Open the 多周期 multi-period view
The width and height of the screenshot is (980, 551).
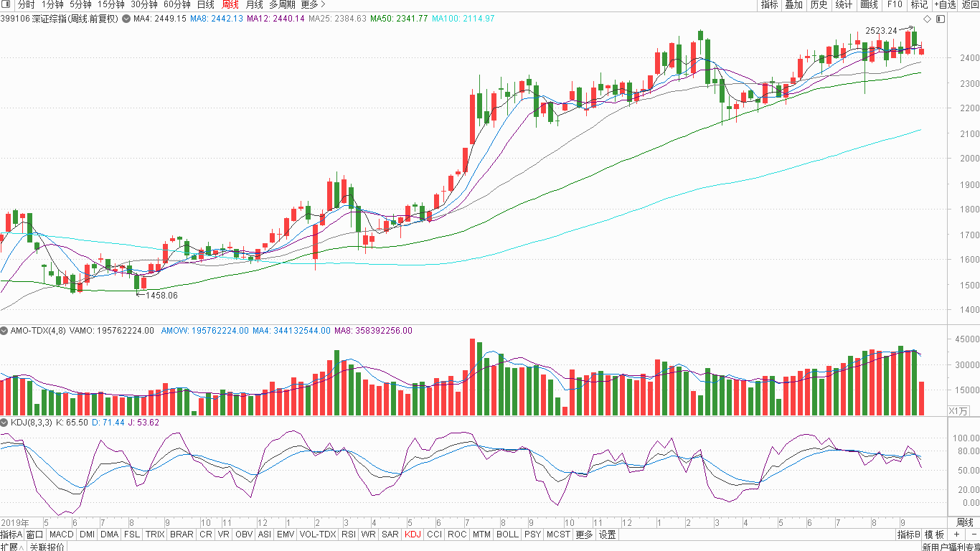pos(282,4)
